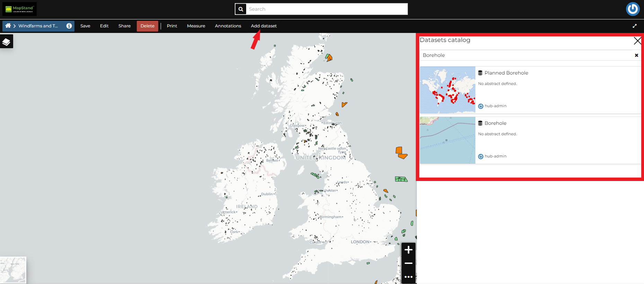
Task: Open the layers panel icon
Action: [x=6, y=42]
